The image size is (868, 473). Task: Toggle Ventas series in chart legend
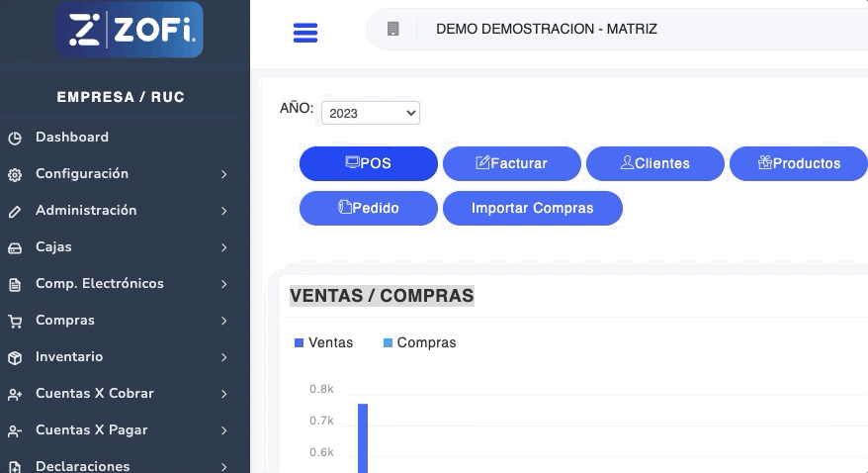point(323,342)
